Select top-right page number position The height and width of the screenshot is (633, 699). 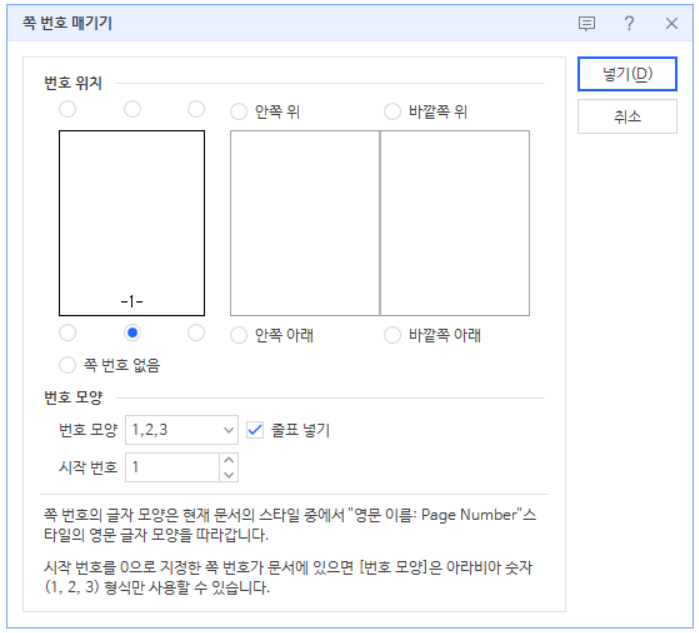click(197, 109)
